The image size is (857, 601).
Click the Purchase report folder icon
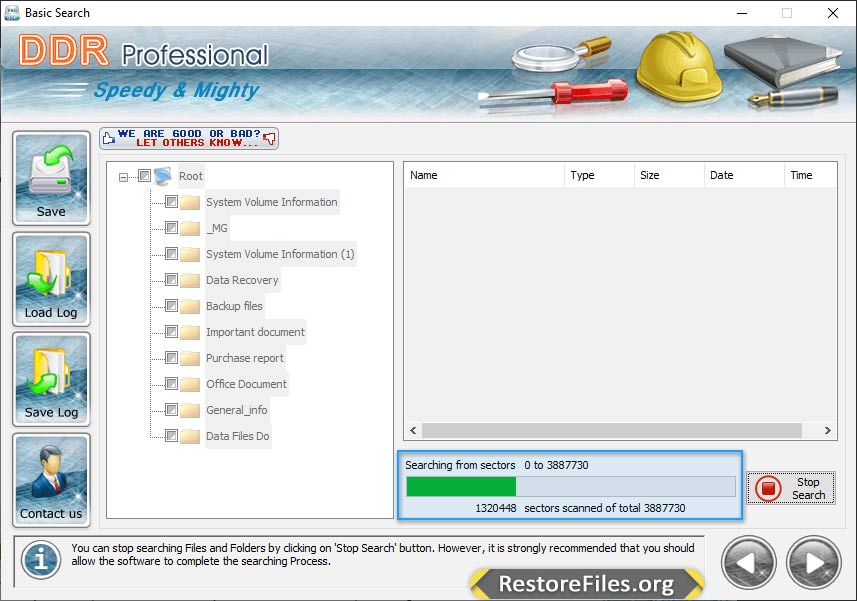click(x=190, y=358)
